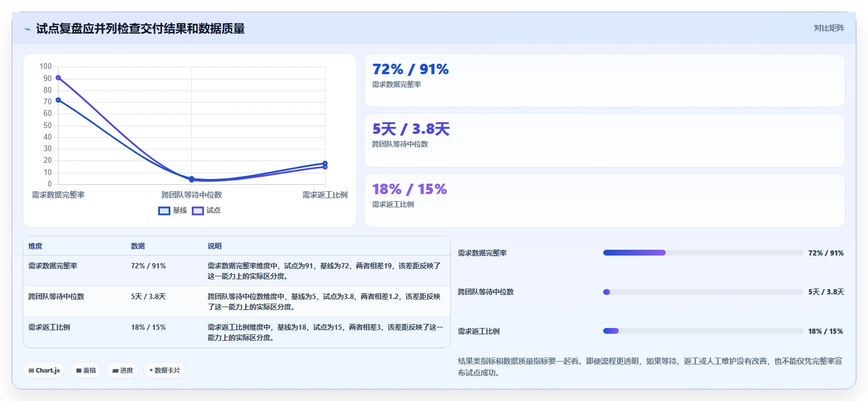Click the 对比矩阵 label in header

pyautogui.click(x=829, y=28)
